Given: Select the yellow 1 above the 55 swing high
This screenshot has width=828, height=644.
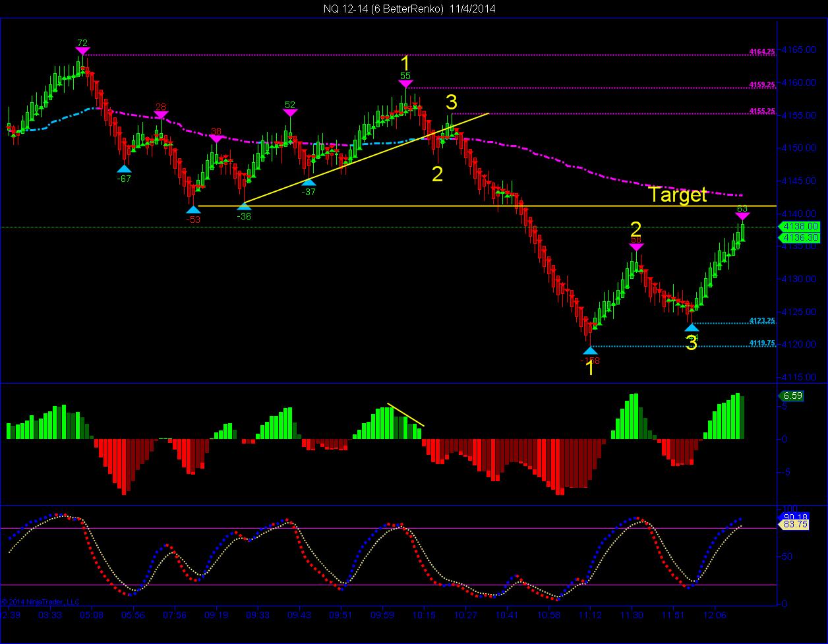Looking at the screenshot, I should [405, 63].
